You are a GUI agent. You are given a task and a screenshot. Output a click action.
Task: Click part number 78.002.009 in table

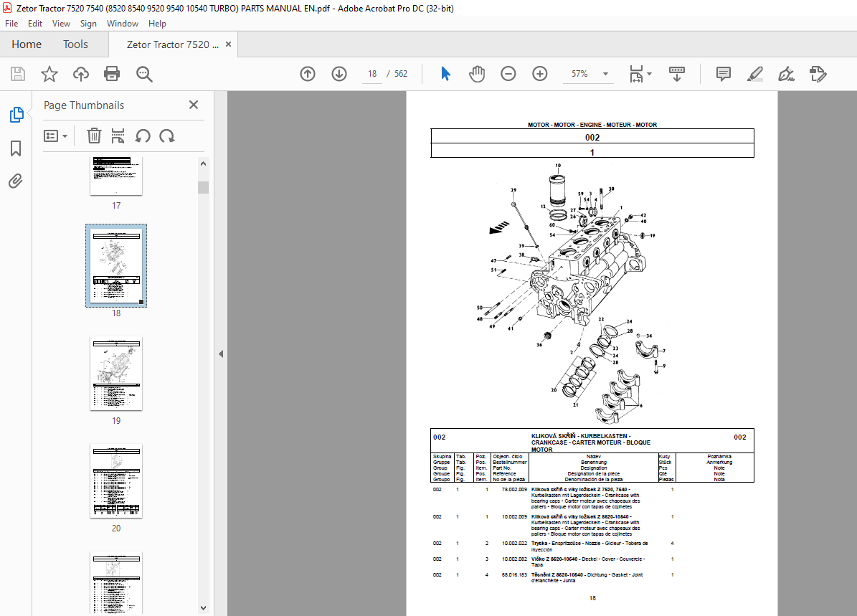[514, 490]
